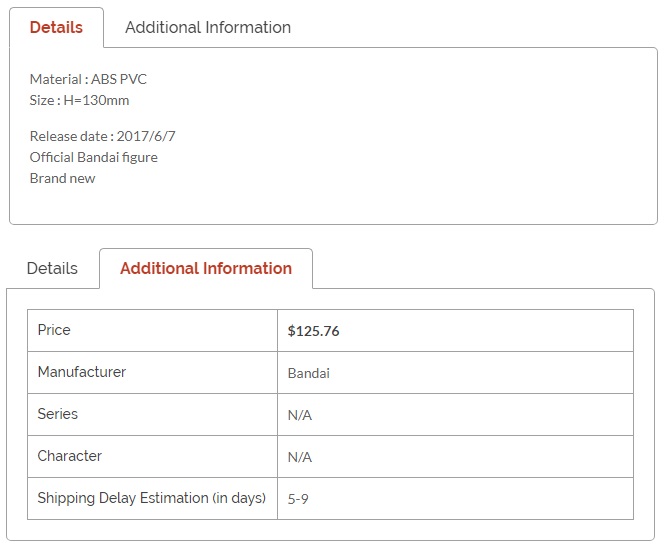Click the red Additional Information tab
Viewport: 668px width, 556px height.
206,268
